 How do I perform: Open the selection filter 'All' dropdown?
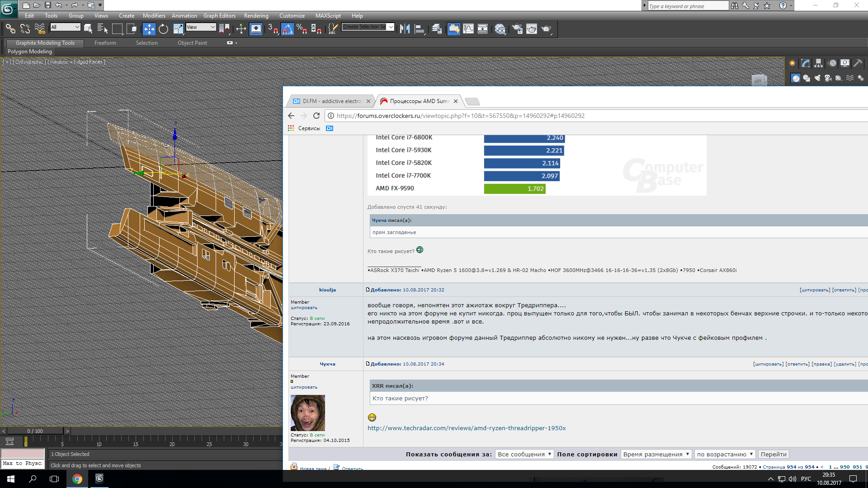[65, 27]
